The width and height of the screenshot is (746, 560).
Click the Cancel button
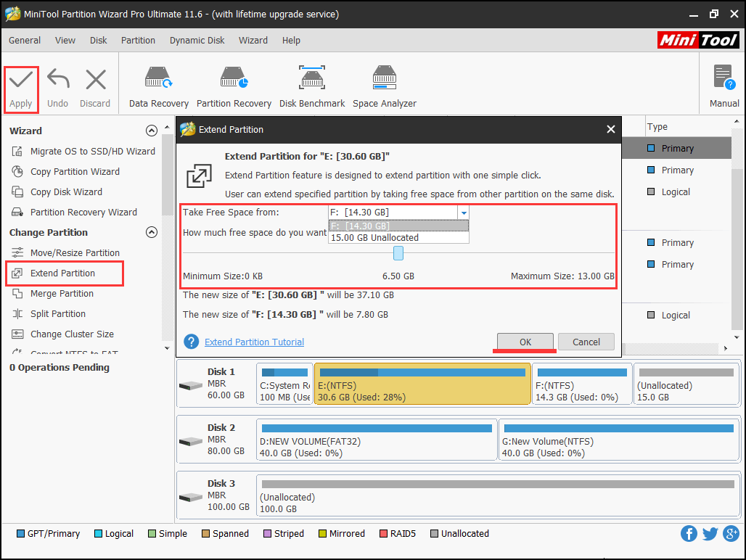pyautogui.click(x=586, y=342)
